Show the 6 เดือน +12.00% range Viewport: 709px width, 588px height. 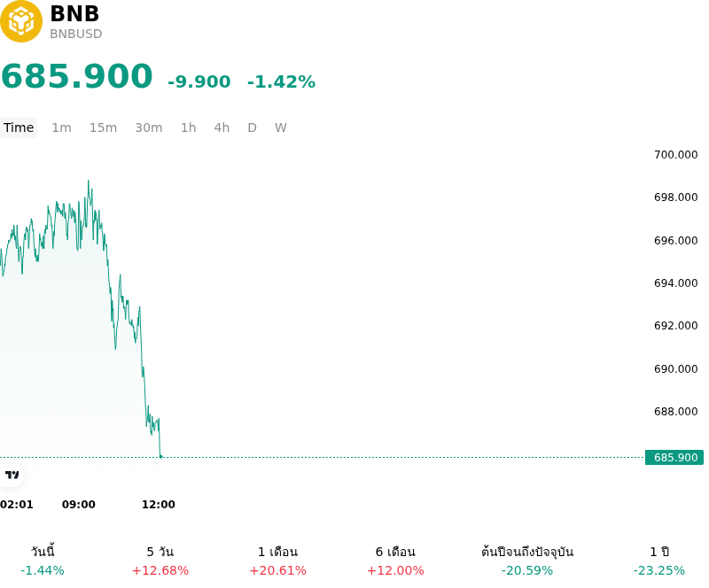(x=395, y=561)
